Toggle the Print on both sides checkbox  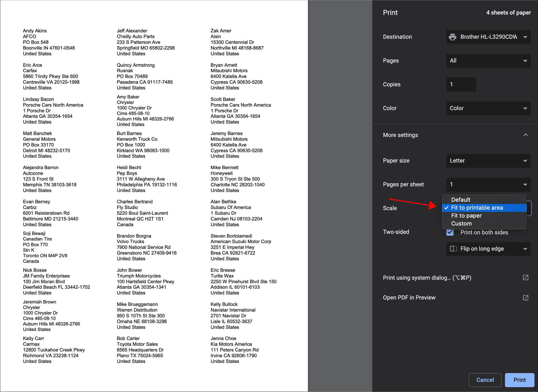click(450, 232)
